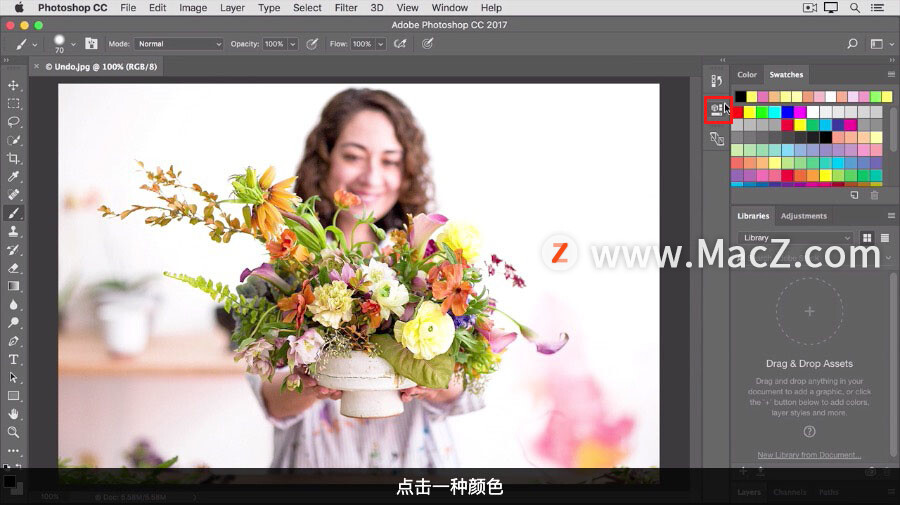Select the Blur tool
This screenshot has height=505, width=900.
pos(13,304)
